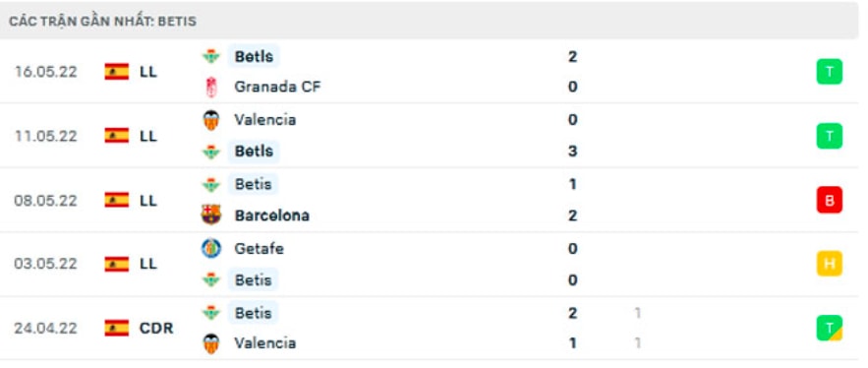Select highlighted Betis name in 16.05.22 match
The height and width of the screenshot is (368, 868).
click(254, 56)
